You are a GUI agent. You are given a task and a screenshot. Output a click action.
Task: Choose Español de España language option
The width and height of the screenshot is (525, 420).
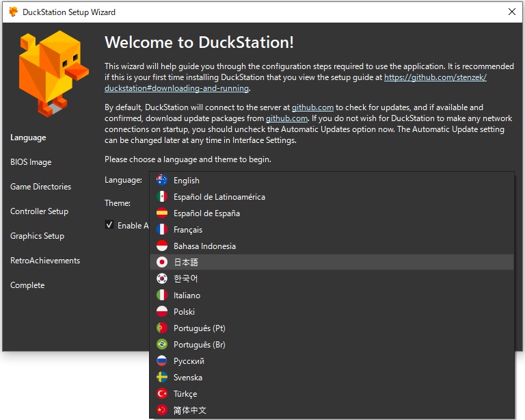point(332,213)
